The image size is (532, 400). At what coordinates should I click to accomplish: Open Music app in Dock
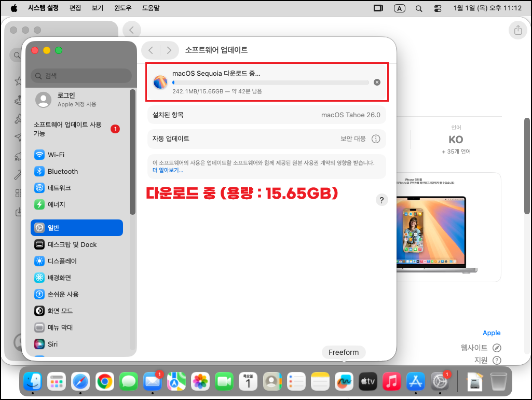pyautogui.click(x=391, y=381)
